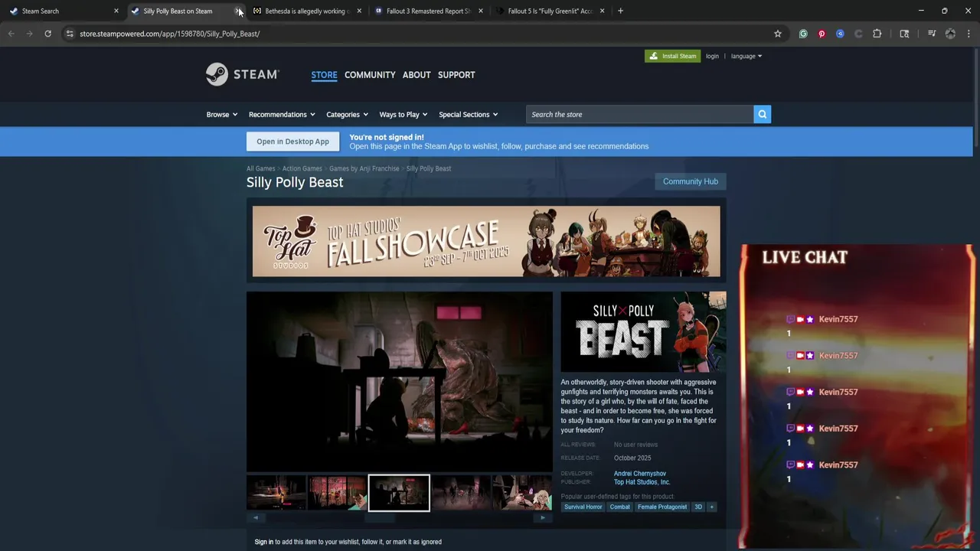Viewport: 980px width, 551px height.
Task: Open the SUPPORT menu item
Action: [x=456, y=75]
